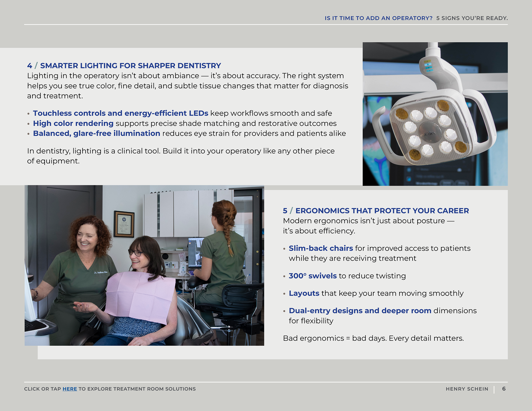Click the '5 Signs You're Ready' header text
Screen dimensions: 532x411
tap(472, 18)
